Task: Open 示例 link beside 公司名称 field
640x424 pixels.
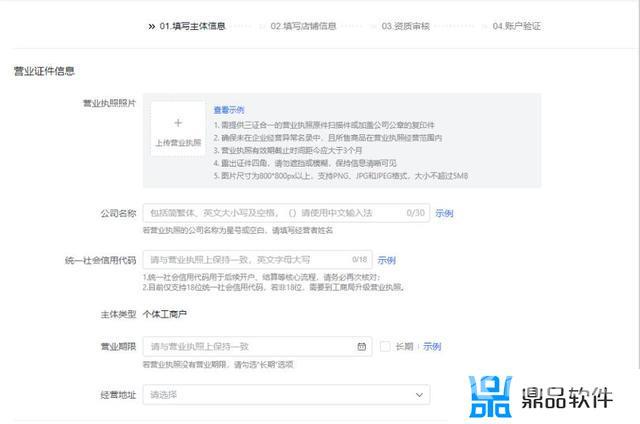Action: 444,213
